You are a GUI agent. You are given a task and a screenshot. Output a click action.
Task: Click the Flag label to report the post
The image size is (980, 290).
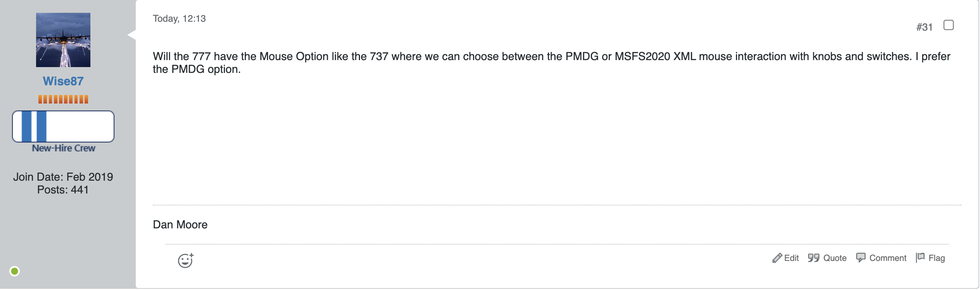coord(937,258)
